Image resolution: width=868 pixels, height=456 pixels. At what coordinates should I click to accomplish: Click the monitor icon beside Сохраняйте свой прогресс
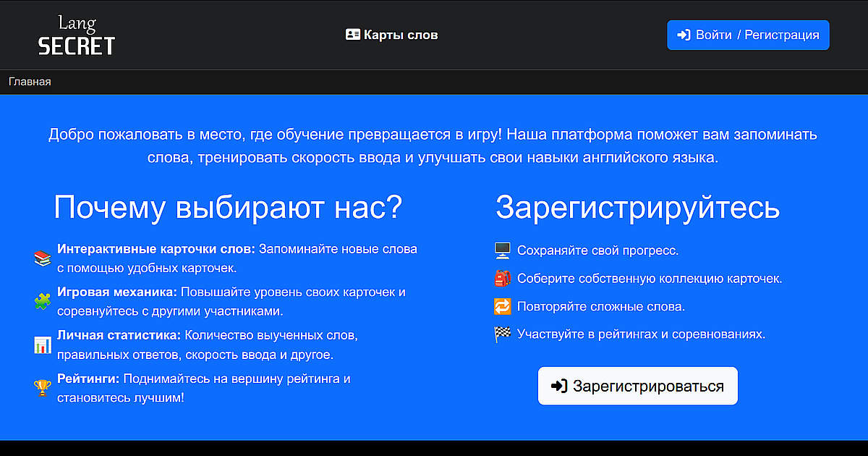tap(503, 250)
